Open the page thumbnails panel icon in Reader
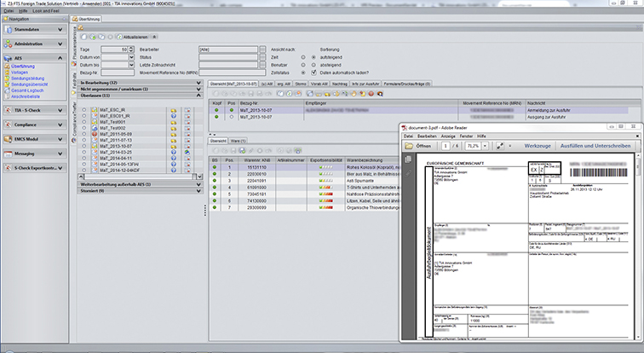The width and height of the screenshot is (644, 353). [x=408, y=159]
